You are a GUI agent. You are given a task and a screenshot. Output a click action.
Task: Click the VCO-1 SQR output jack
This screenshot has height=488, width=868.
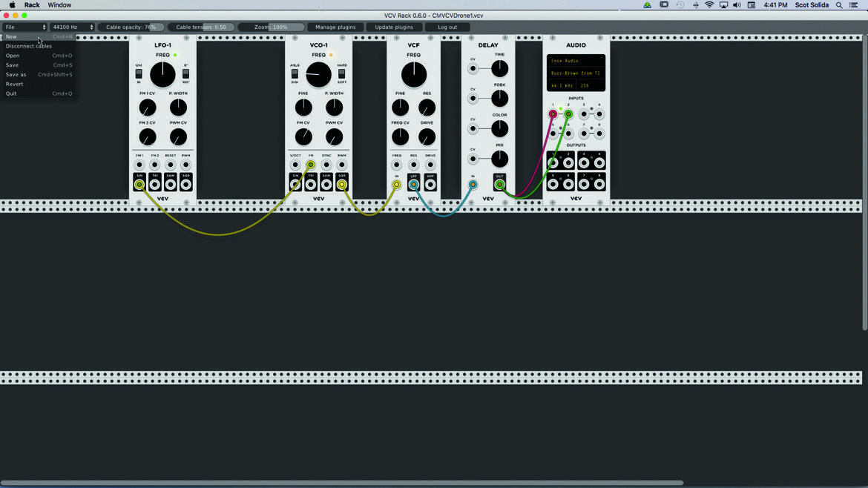tap(342, 184)
